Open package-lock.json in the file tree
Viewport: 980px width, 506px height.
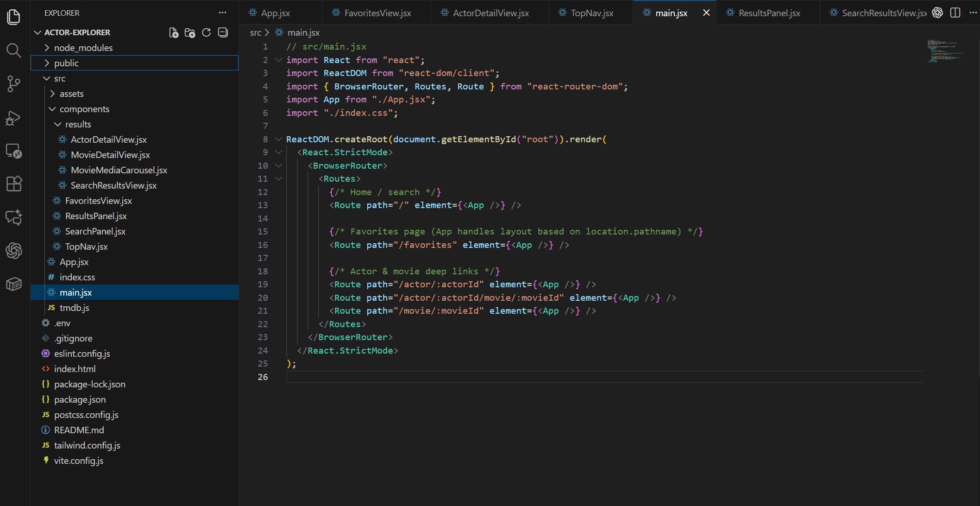tap(134, 384)
